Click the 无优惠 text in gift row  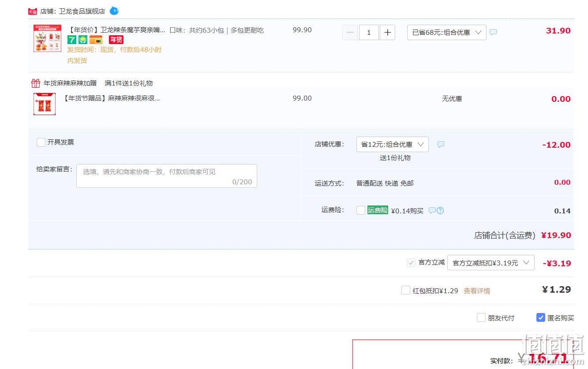coord(452,98)
